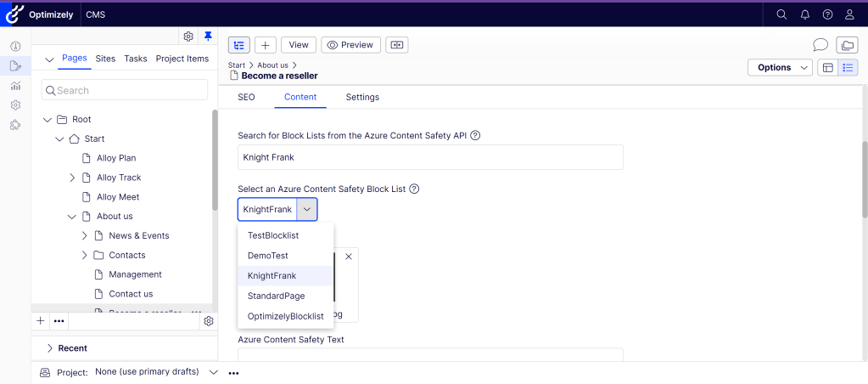Click the add content plus toolbar button
868x384 pixels.
tap(266, 45)
